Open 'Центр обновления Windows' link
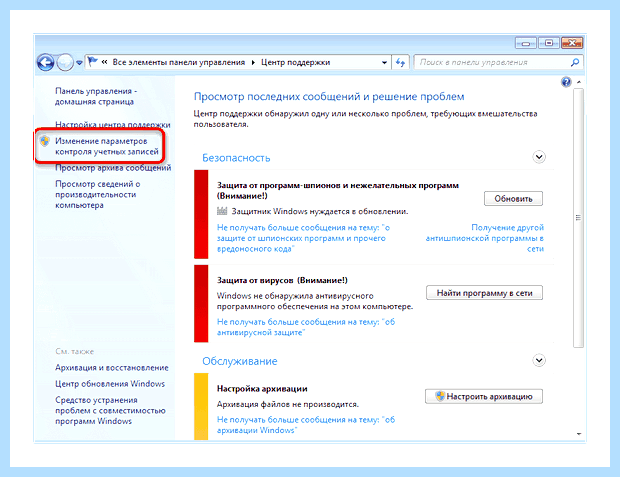The height and width of the screenshot is (477, 620). (110, 384)
